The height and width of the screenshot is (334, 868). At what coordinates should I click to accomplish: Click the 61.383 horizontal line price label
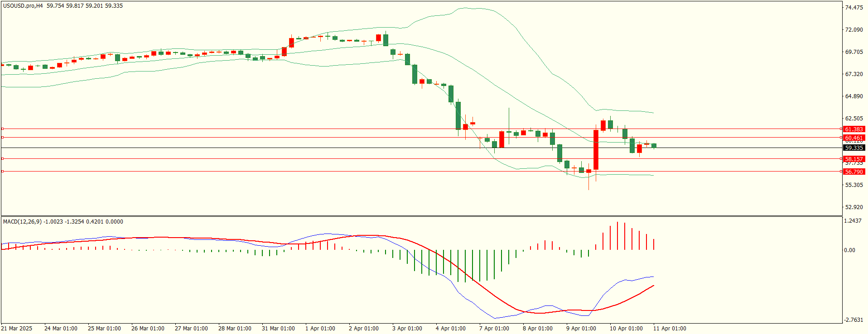pyautogui.click(x=854, y=129)
